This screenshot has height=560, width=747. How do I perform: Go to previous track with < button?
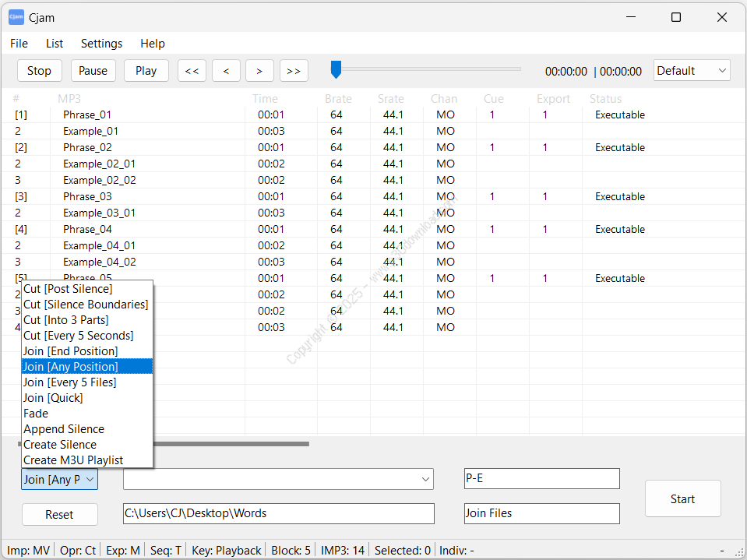coord(226,71)
